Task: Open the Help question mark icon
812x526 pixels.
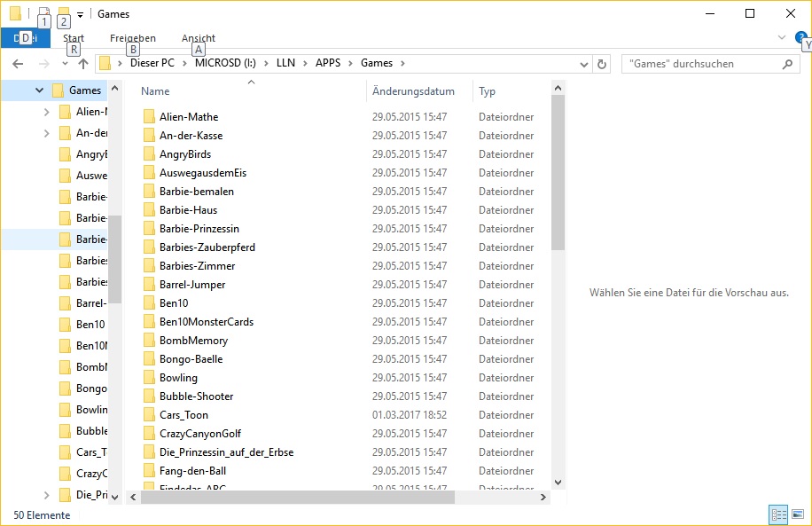Action: point(800,36)
